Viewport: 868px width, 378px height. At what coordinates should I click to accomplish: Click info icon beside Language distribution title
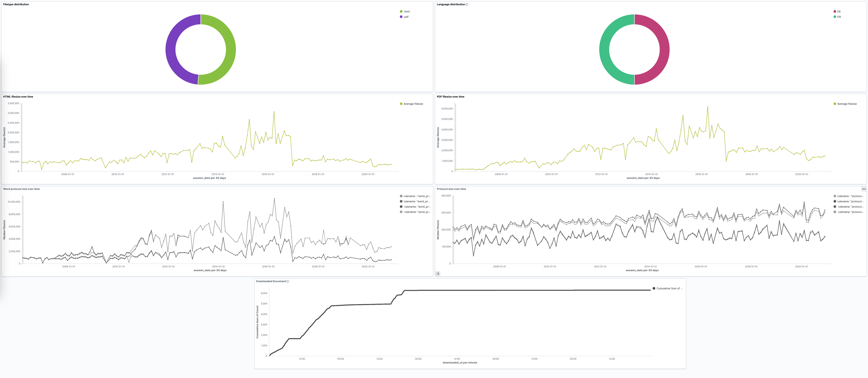tap(467, 4)
